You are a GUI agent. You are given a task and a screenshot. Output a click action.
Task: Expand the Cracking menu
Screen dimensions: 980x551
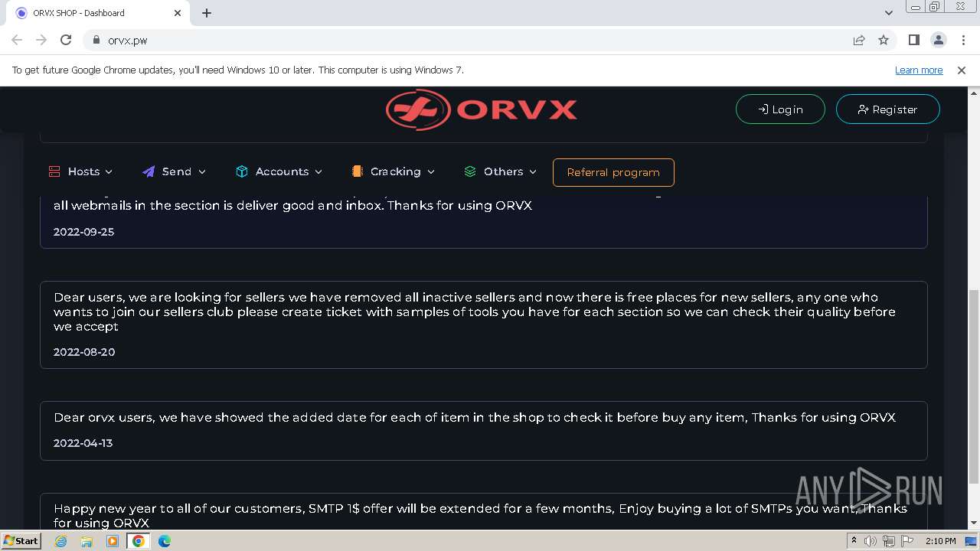click(393, 171)
